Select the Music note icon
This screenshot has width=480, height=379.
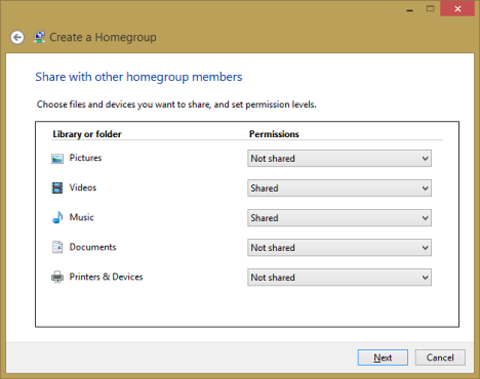57,217
